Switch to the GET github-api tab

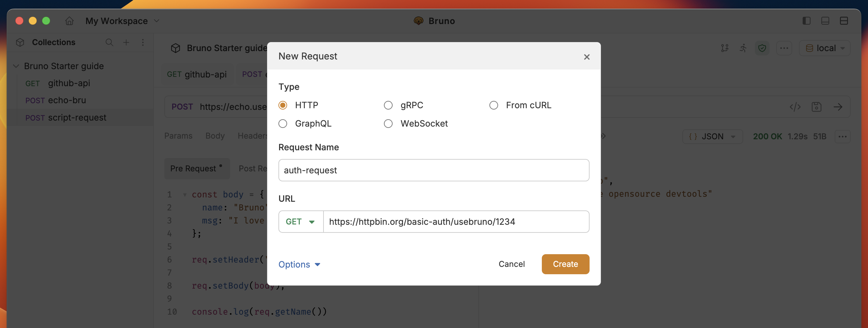(x=197, y=74)
